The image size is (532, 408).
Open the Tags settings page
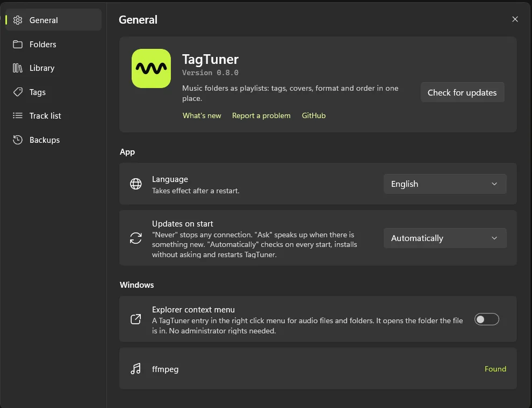(x=54, y=92)
